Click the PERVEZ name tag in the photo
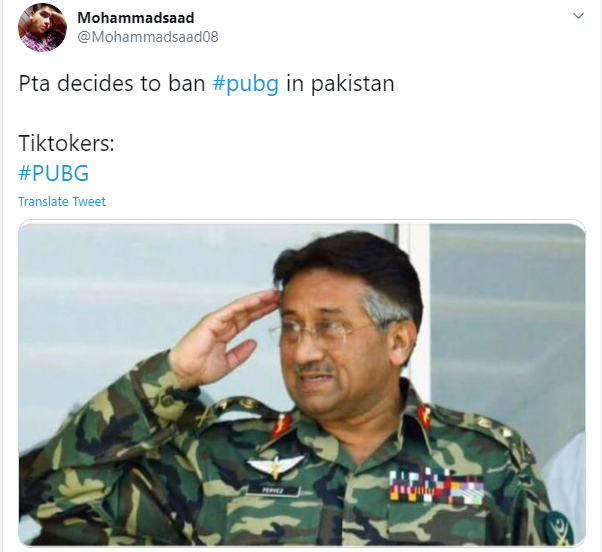This screenshot has height=552, width=602. 273,491
